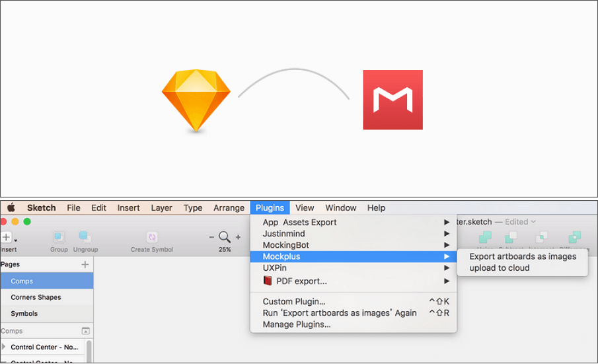598x364 pixels.
Task: Click the red Mockplus M logo
Action: click(392, 100)
